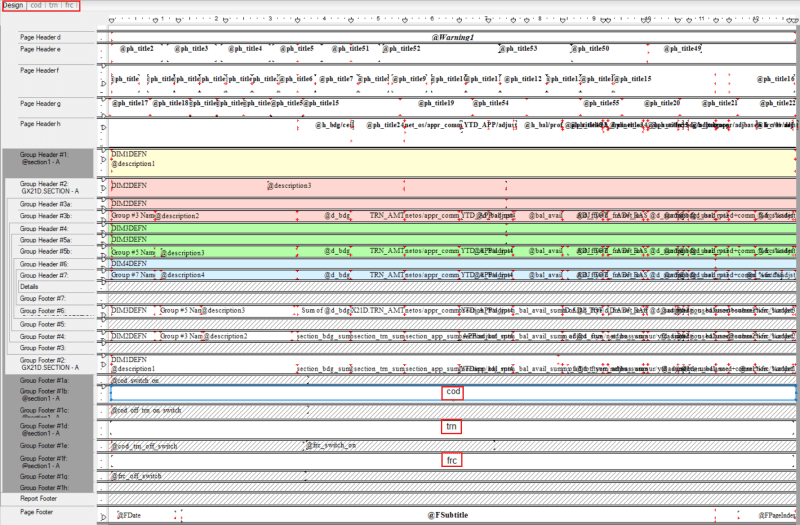Open the trn subreport tab
The width and height of the screenshot is (800, 525).
[x=54, y=5]
